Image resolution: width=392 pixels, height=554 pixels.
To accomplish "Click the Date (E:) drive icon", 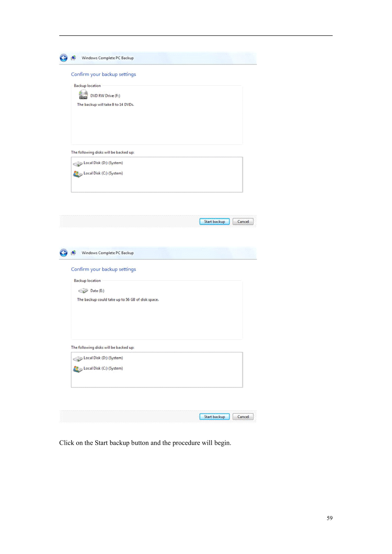I will [x=83, y=291].
